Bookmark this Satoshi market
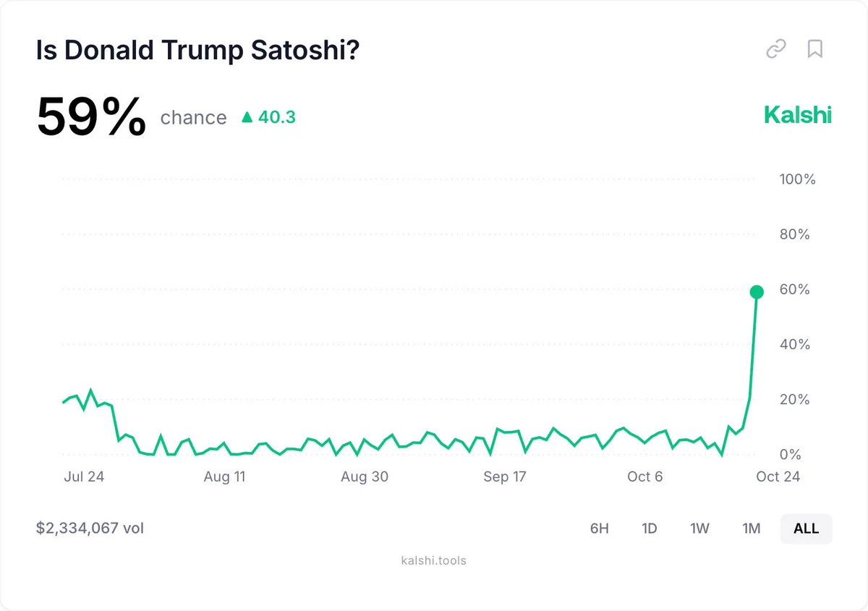 click(x=815, y=49)
